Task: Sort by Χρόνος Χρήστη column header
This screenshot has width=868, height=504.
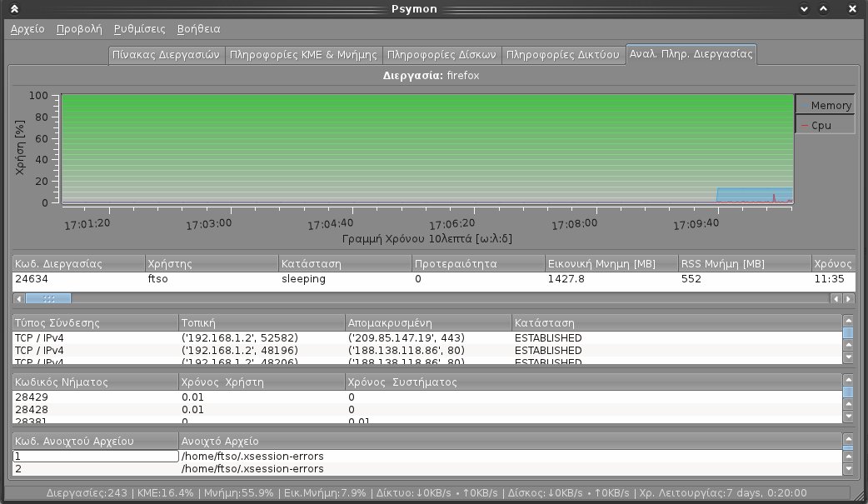Action: [x=262, y=382]
